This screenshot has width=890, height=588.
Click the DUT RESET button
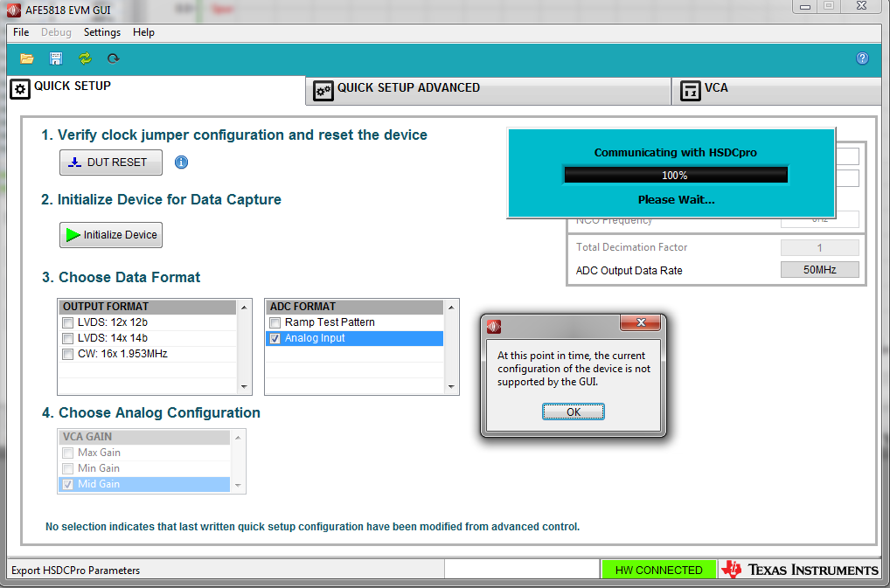point(111,163)
